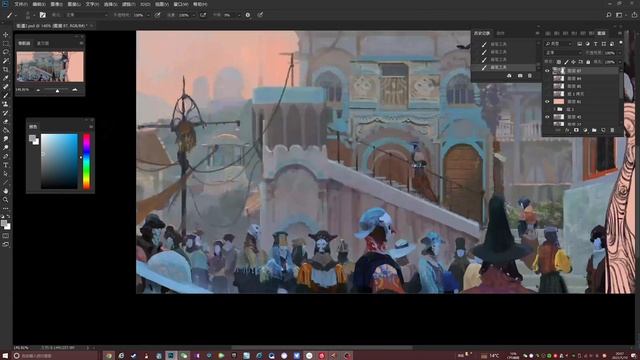Image resolution: width=640 pixels, height=360 pixels.
Task: Open the layer fill slider arrow
Action: pyautogui.click(x=619, y=62)
